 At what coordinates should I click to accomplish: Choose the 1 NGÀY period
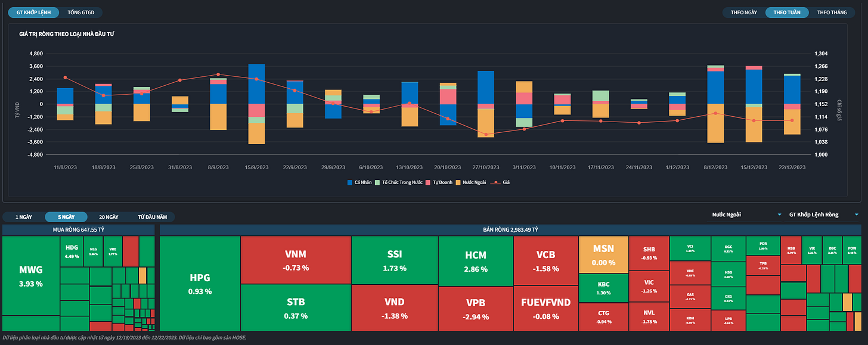click(x=24, y=217)
